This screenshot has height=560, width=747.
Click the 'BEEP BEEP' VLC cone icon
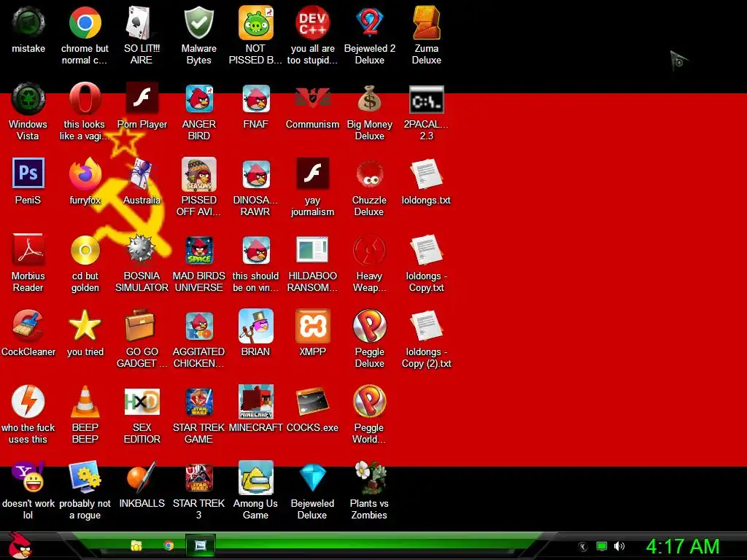[x=85, y=402]
